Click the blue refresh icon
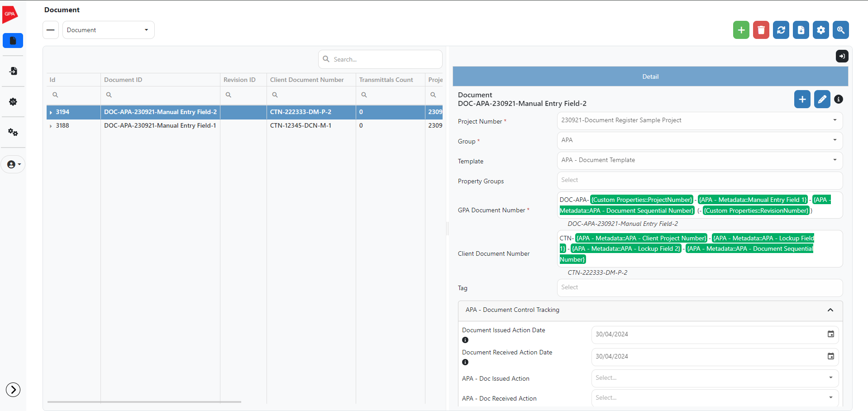The image size is (868, 411). (781, 30)
